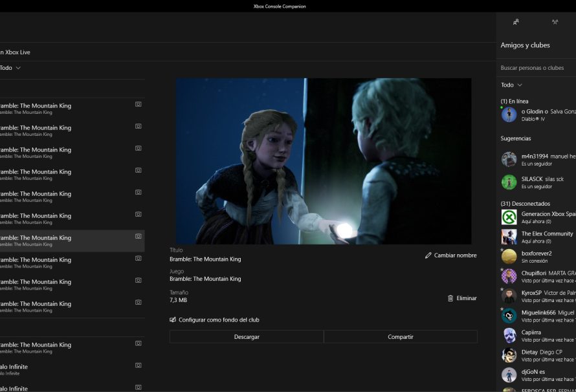Open the Todo dropdown under Buscar personas
Viewport: 576px width, 392px height.
coord(510,84)
